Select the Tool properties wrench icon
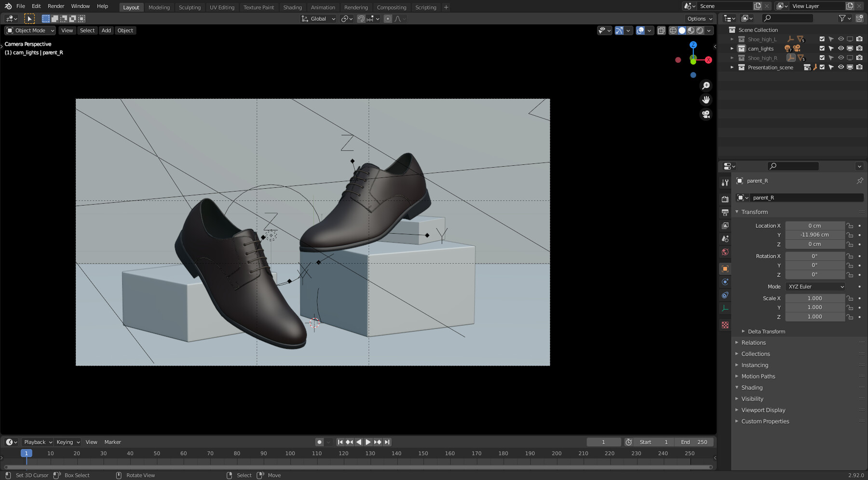Image resolution: width=868 pixels, height=480 pixels. (x=725, y=182)
